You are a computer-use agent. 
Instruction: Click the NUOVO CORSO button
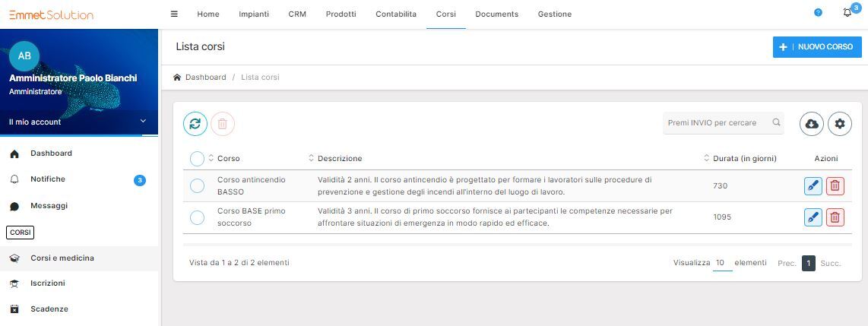(817, 46)
